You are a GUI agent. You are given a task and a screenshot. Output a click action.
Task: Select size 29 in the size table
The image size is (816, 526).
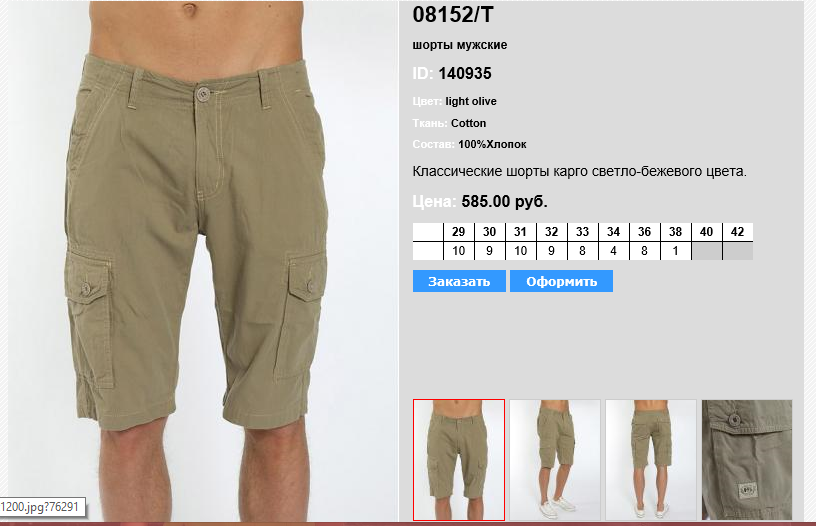458,232
